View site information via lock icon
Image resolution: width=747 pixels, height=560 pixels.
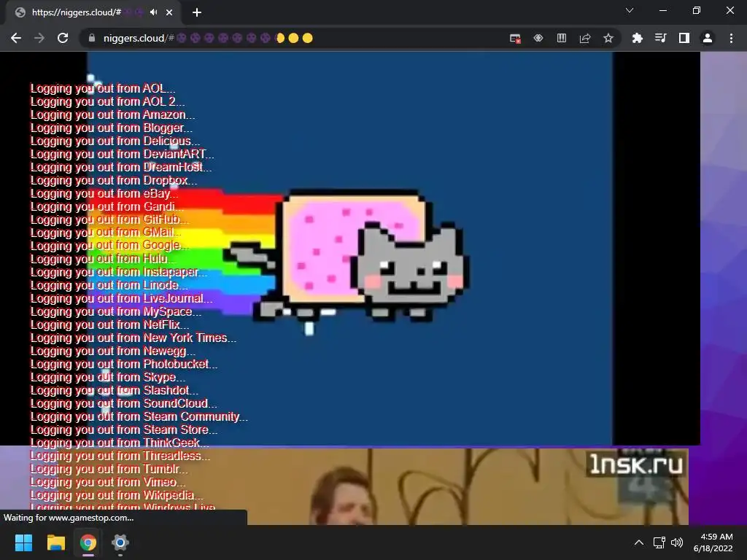tap(92, 38)
